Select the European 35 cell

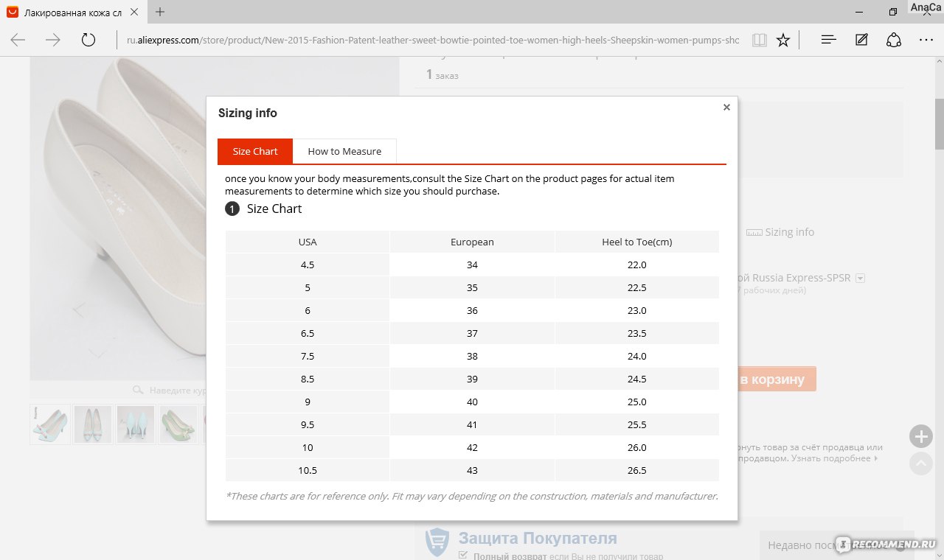point(472,287)
